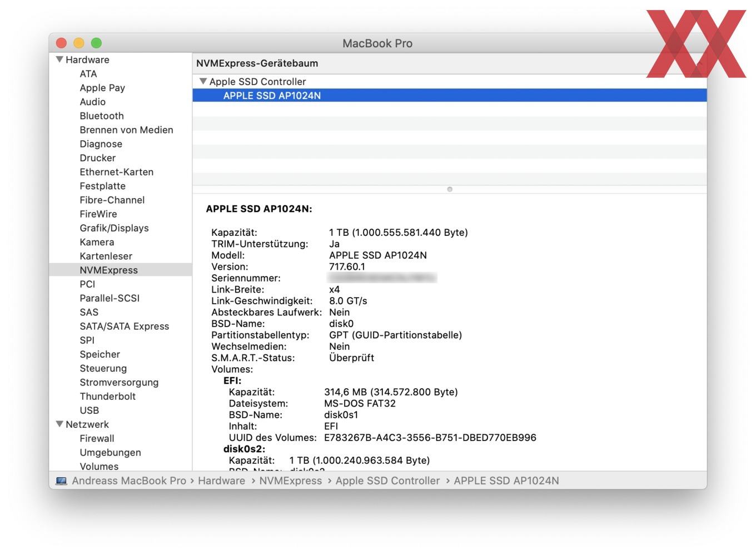
Task: Open Grafik/Displays entry
Action: pyautogui.click(x=115, y=228)
